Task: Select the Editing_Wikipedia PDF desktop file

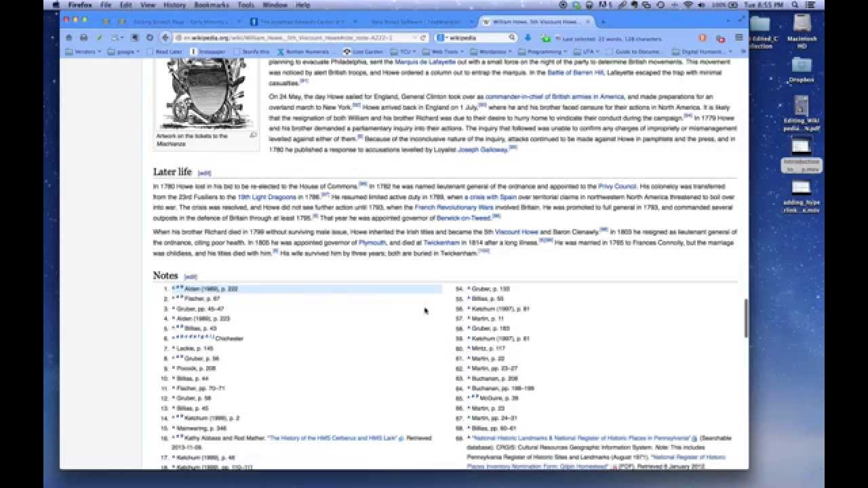Action: pyautogui.click(x=802, y=113)
